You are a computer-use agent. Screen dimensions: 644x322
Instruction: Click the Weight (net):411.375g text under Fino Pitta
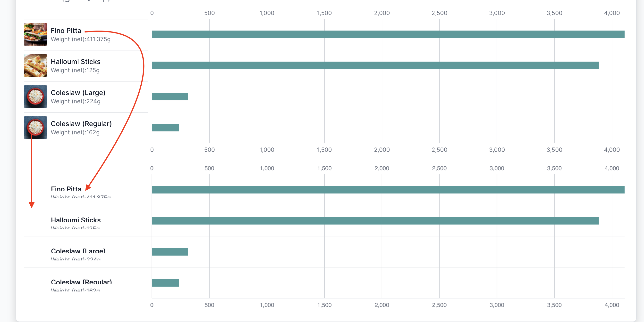pyautogui.click(x=81, y=39)
